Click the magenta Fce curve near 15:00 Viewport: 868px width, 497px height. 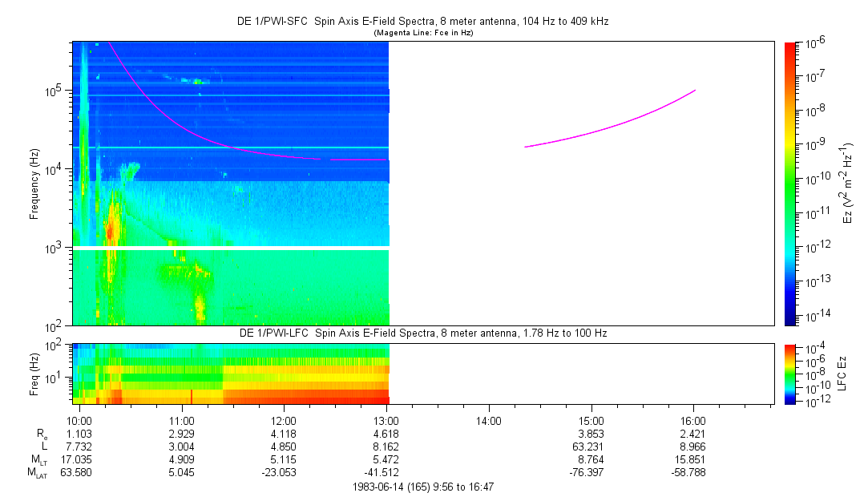point(591,131)
